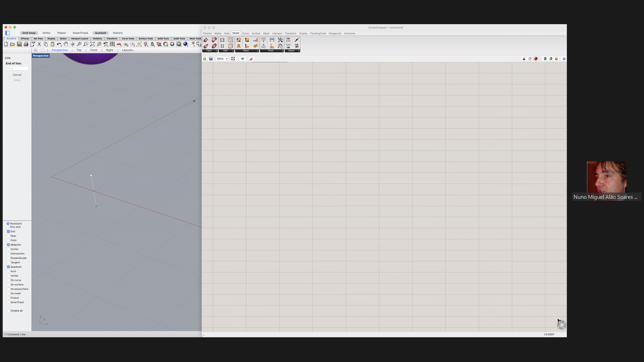Toggle the left sidebar panel icon
This screenshot has height=362, width=644.
(7, 33)
